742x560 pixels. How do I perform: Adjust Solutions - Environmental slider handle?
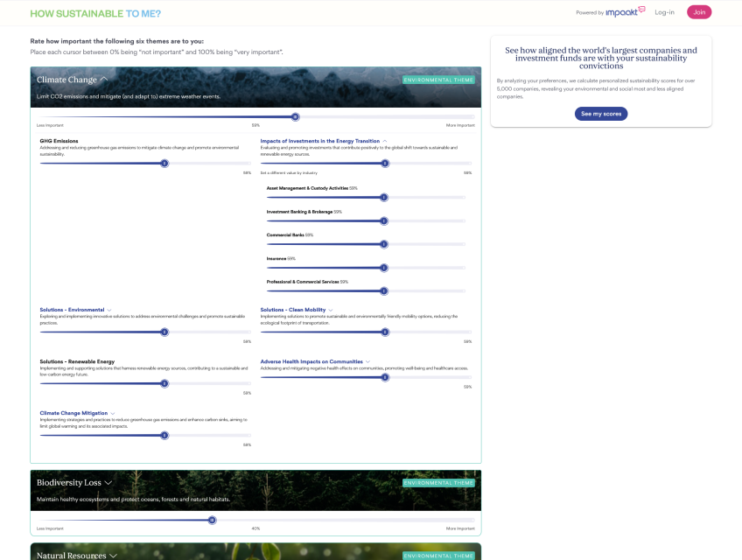click(x=164, y=332)
